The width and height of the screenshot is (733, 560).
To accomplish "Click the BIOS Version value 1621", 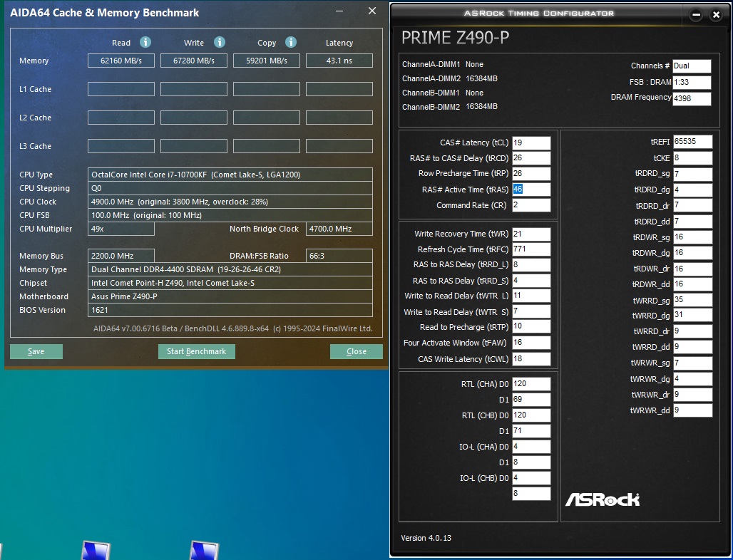I will point(230,310).
